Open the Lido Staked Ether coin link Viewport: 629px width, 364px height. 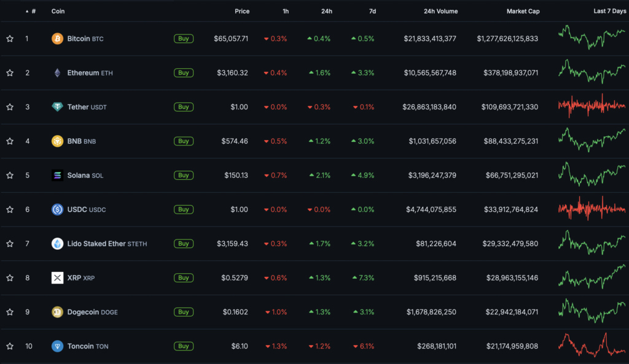[x=96, y=244]
